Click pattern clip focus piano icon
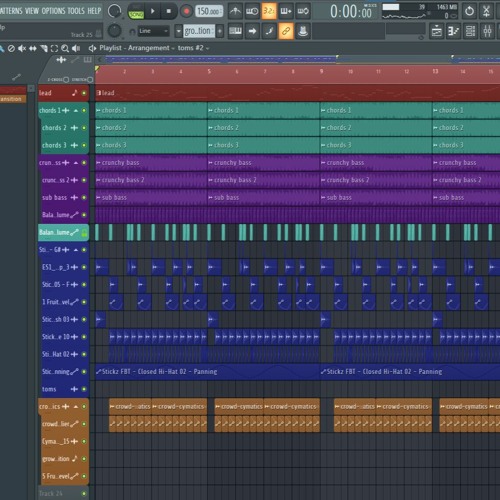The width and height of the screenshot is (500, 500). (88, 60)
